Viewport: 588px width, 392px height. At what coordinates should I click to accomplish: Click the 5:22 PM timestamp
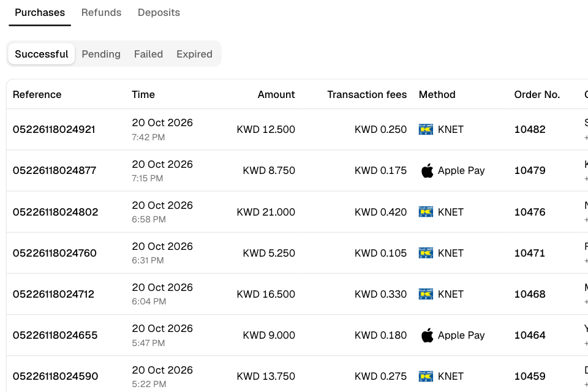pyautogui.click(x=148, y=384)
